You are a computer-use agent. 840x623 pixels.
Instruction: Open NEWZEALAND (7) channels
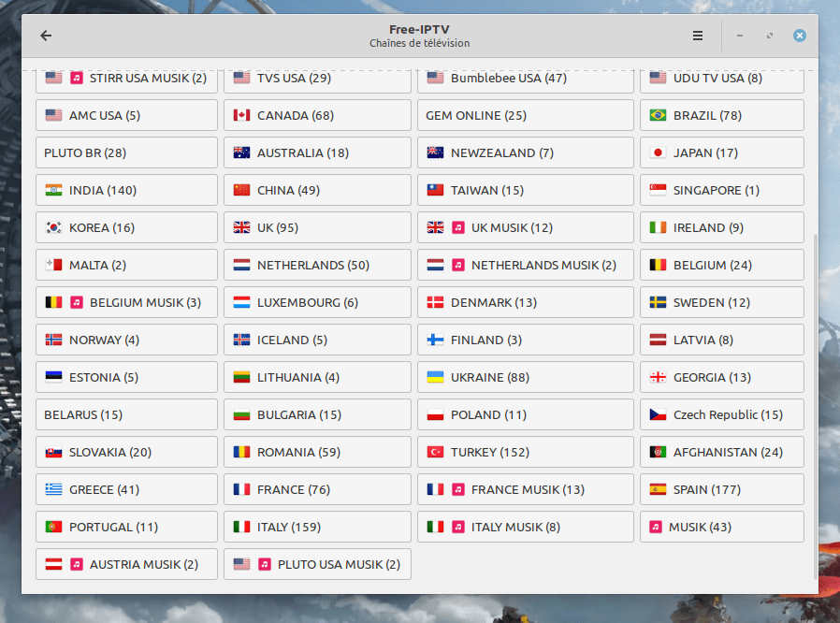(x=525, y=152)
